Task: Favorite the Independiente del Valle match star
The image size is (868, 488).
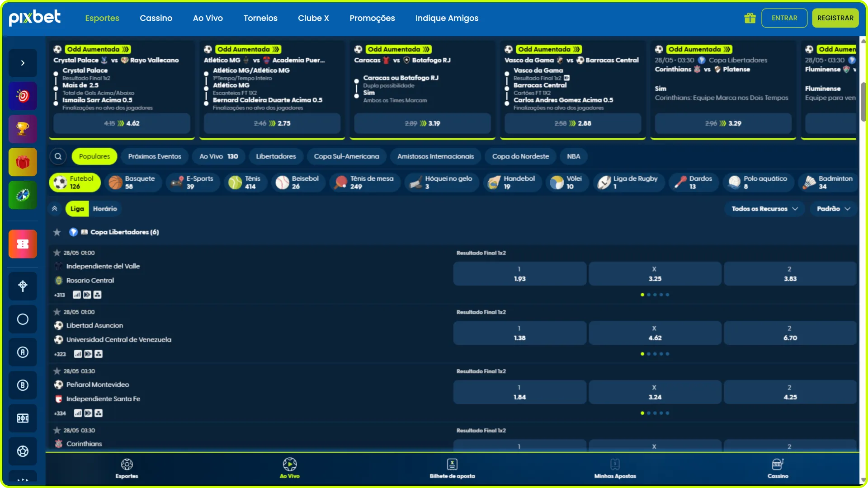Action: (57, 253)
